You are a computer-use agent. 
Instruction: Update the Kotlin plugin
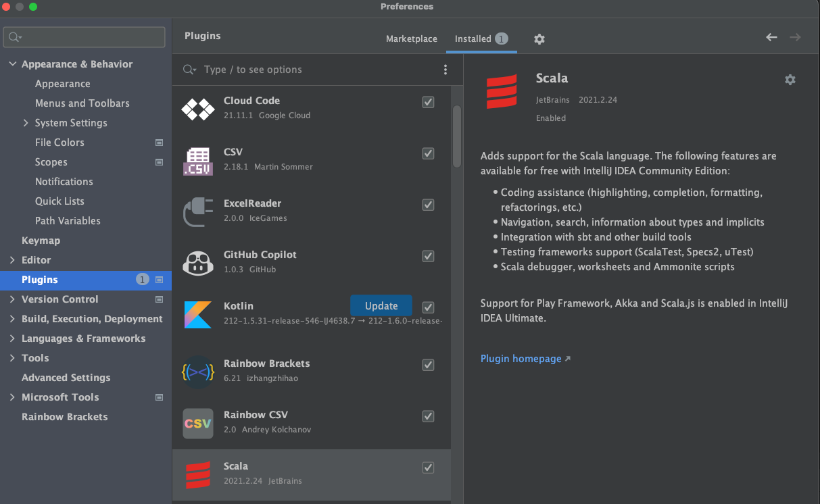(381, 305)
